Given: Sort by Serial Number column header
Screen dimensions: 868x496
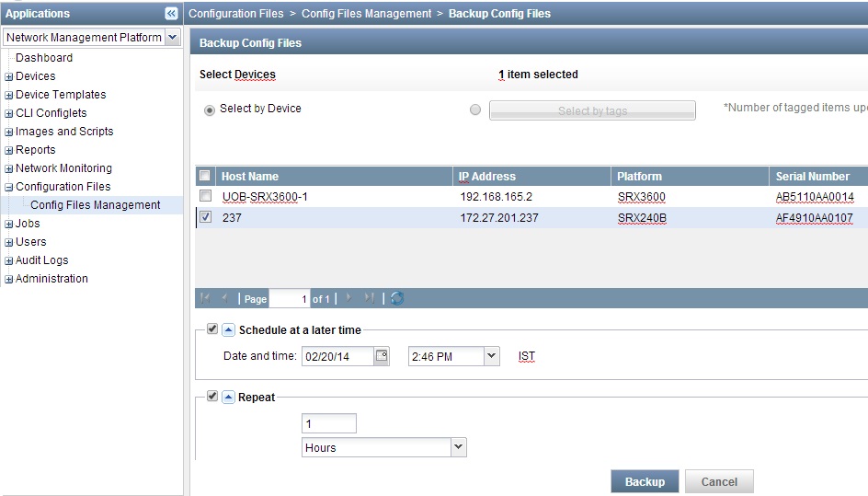Looking at the screenshot, I should [x=818, y=177].
